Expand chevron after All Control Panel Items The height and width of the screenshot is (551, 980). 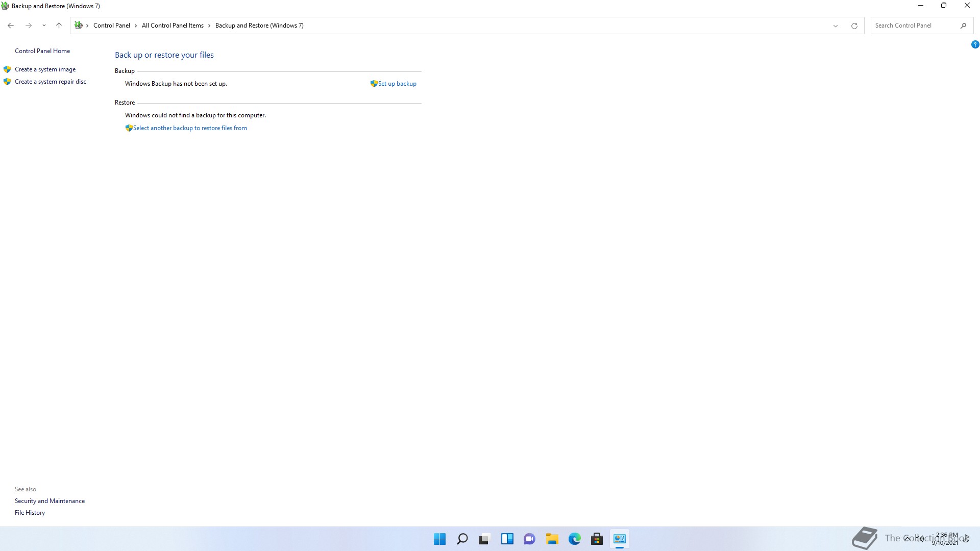click(209, 26)
